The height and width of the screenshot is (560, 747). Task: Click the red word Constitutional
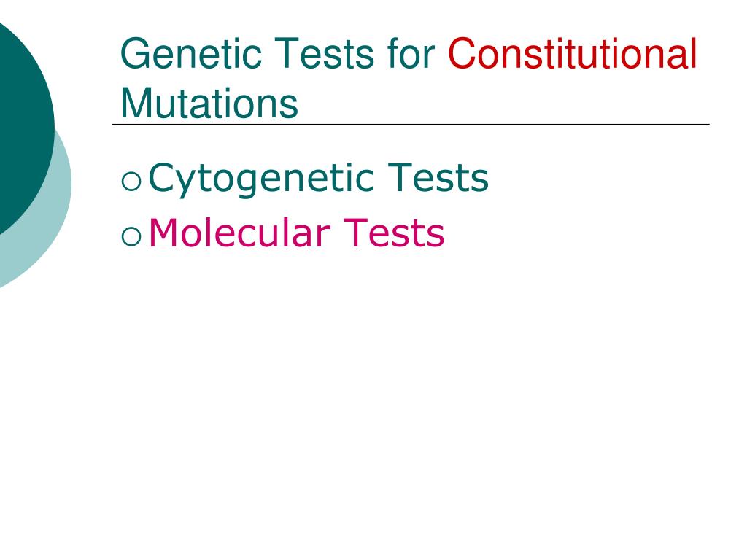point(573,53)
